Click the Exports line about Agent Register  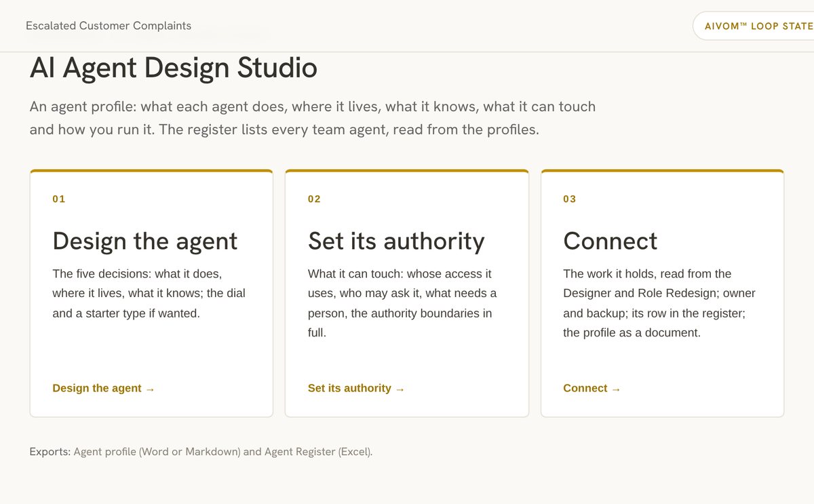(201, 451)
